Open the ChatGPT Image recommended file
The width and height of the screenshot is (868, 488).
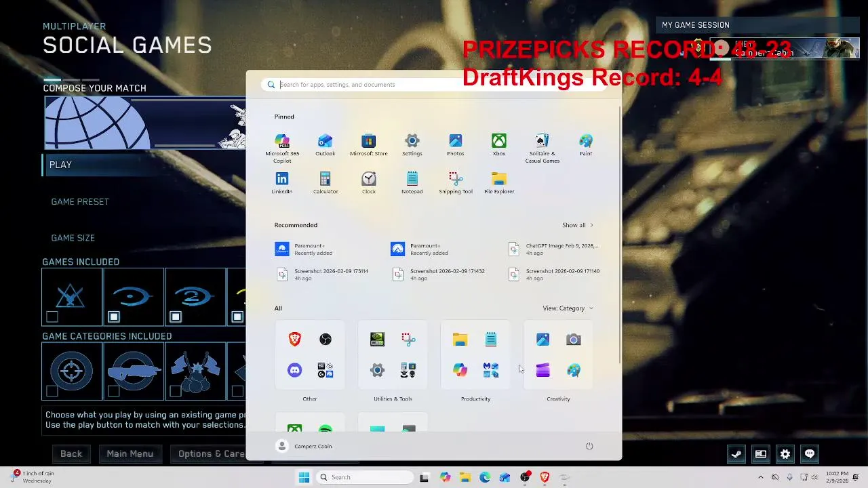(x=555, y=249)
